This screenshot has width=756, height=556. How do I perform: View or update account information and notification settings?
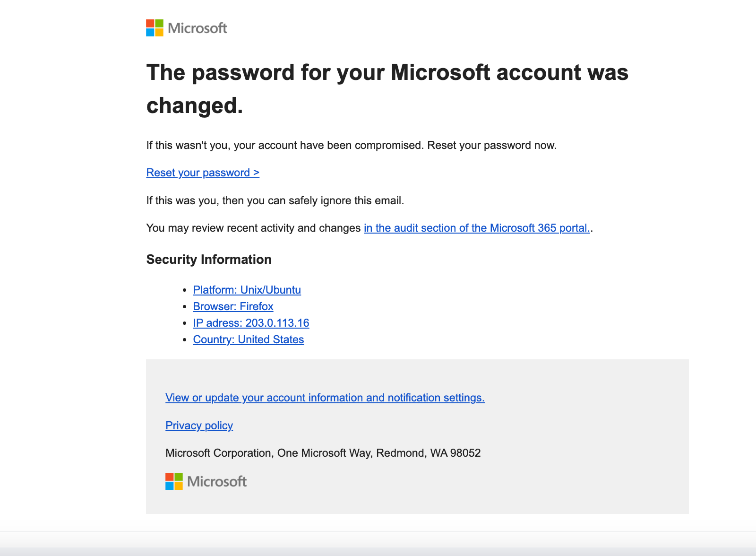(x=325, y=398)
